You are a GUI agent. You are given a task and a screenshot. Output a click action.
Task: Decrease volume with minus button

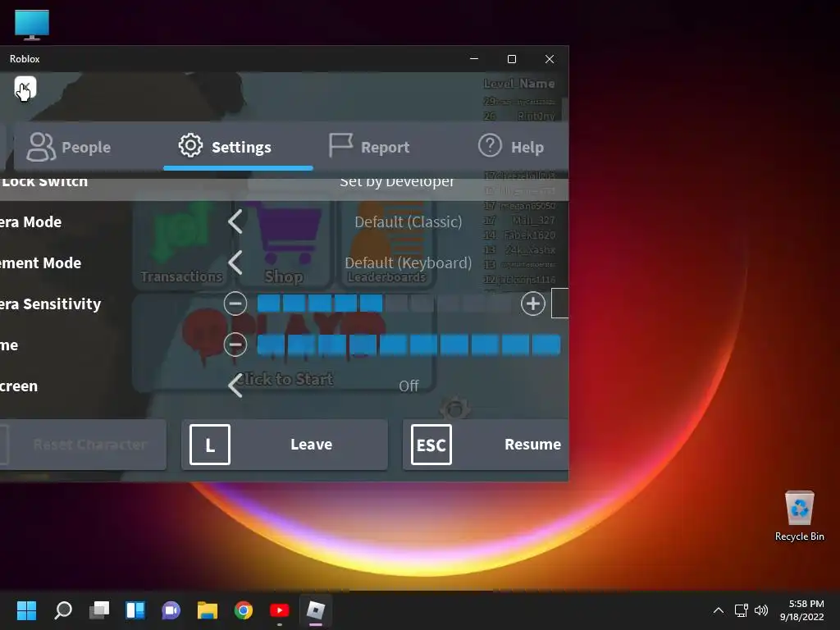235,345
